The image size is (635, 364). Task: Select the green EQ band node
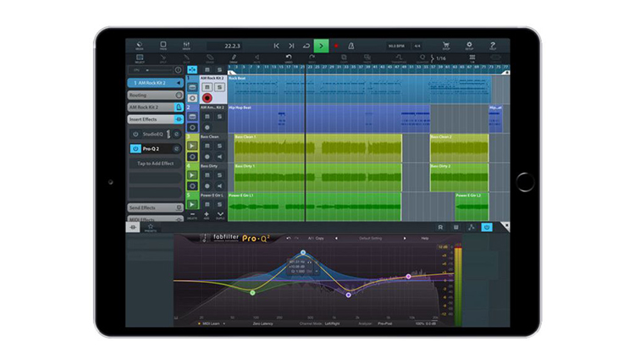click(252, 293)
